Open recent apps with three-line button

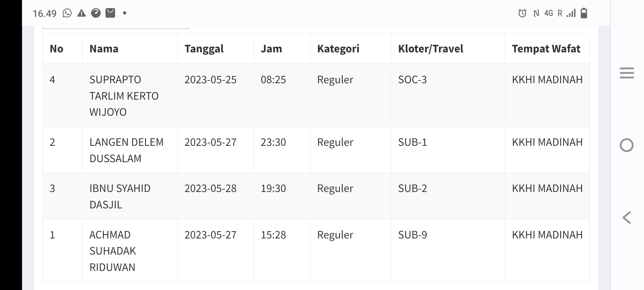(x=627, y=73)
